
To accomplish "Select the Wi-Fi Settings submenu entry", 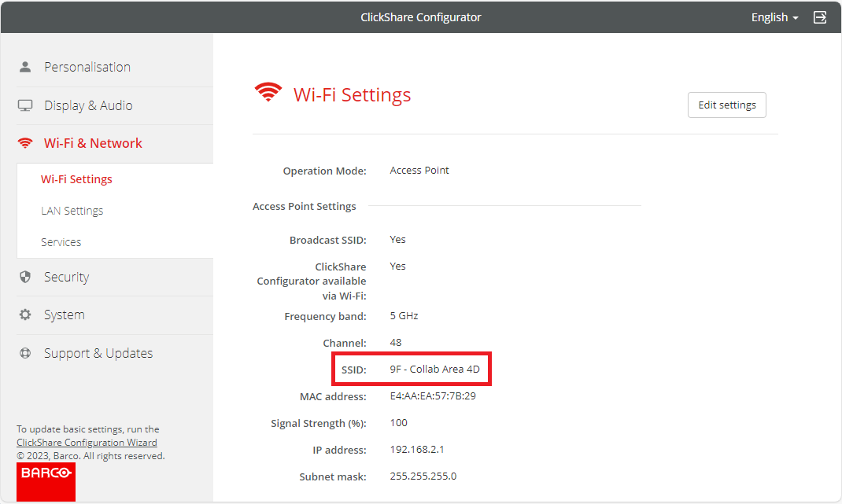I will point(76,178).
